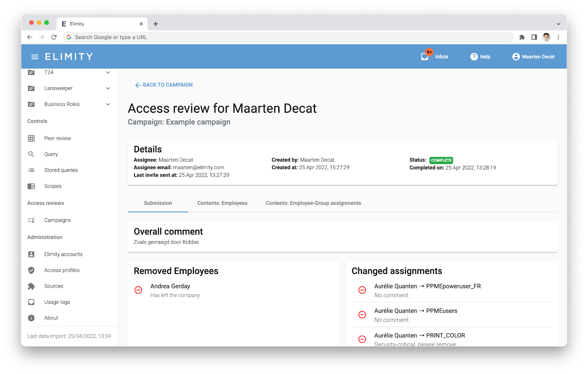This screenshot has width=588, height=374.
Task: Click the browser address bar
Action: 257,37
